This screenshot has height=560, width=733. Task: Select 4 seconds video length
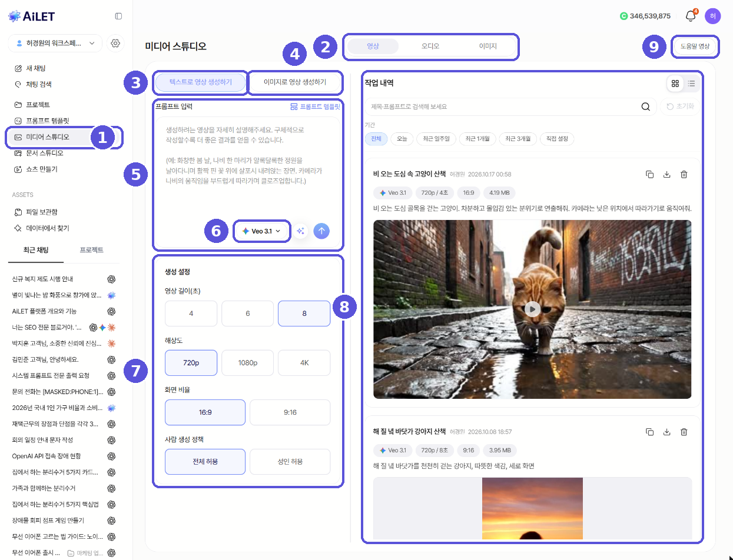click(191, 314)
